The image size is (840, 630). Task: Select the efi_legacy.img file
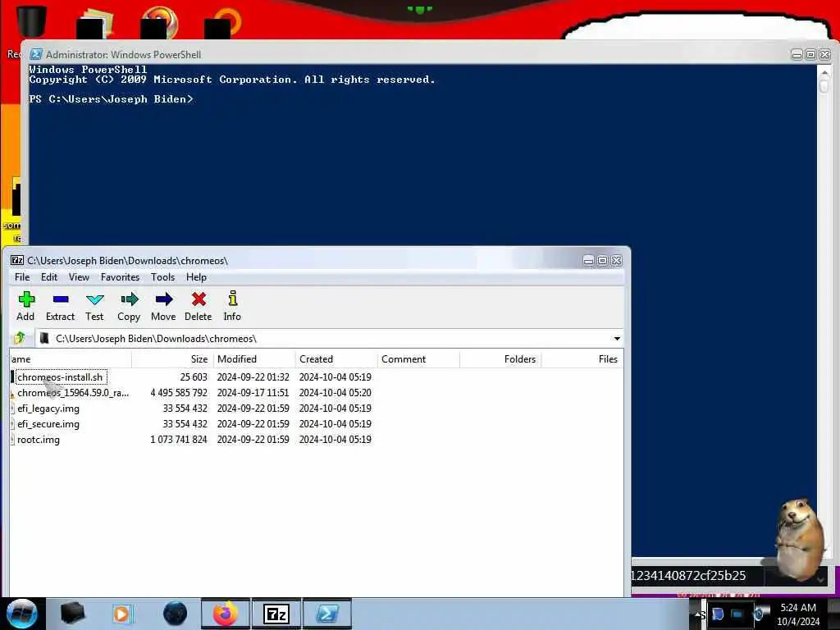pos(48,409)
